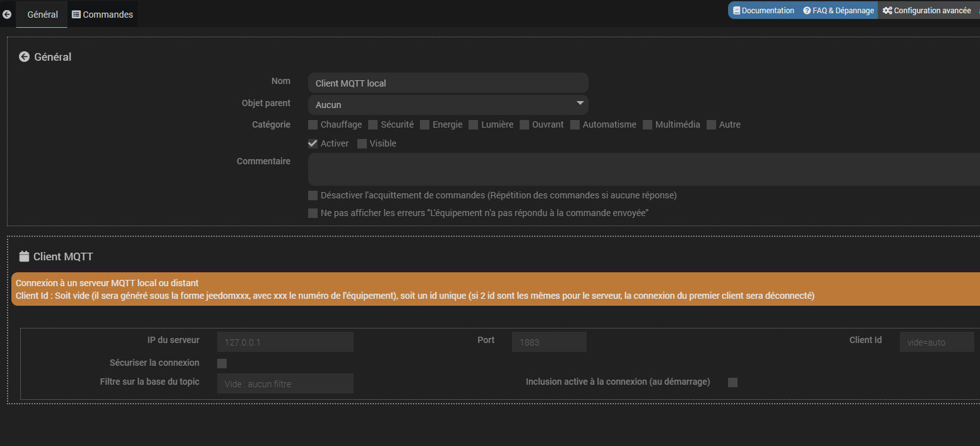Switch to the Général tab
980x446 pixels.
[x=42, y=15]
